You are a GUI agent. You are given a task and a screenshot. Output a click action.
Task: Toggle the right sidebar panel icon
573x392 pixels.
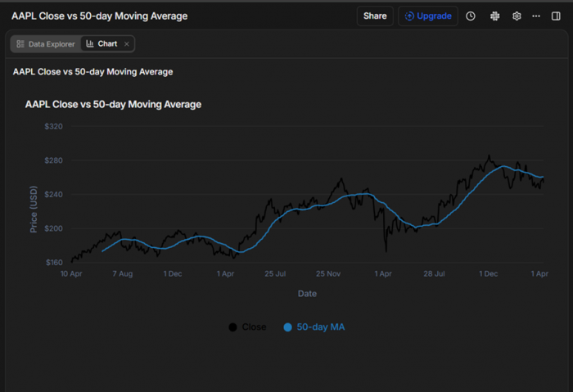click(557, 16)
